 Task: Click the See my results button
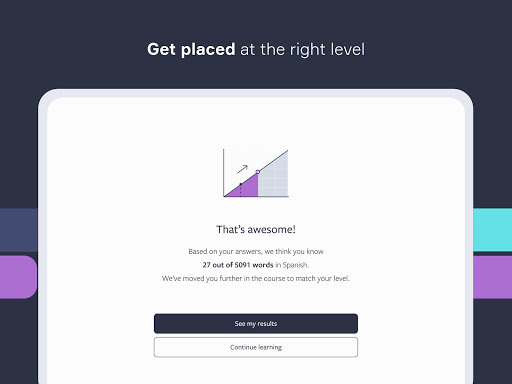[x=256, y=323]
